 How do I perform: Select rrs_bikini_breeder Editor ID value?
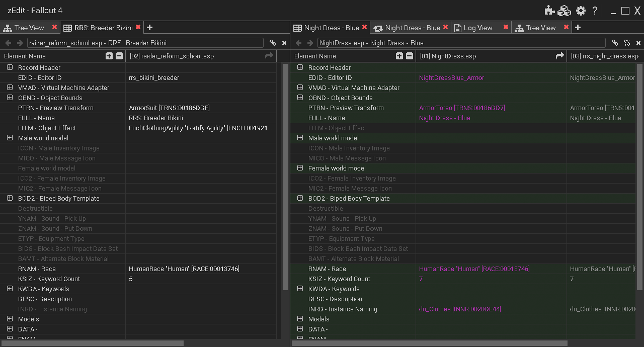pos(154,77)
